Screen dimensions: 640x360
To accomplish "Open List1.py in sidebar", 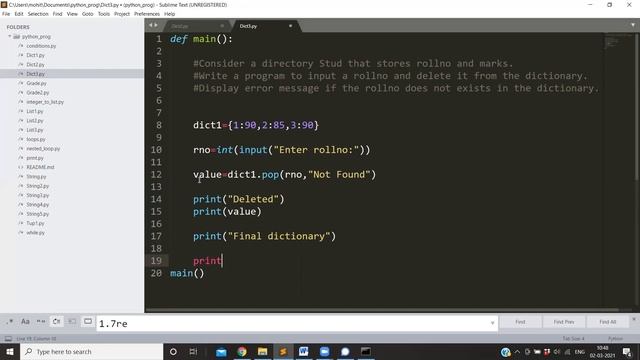I will click(x=35, y=111).
